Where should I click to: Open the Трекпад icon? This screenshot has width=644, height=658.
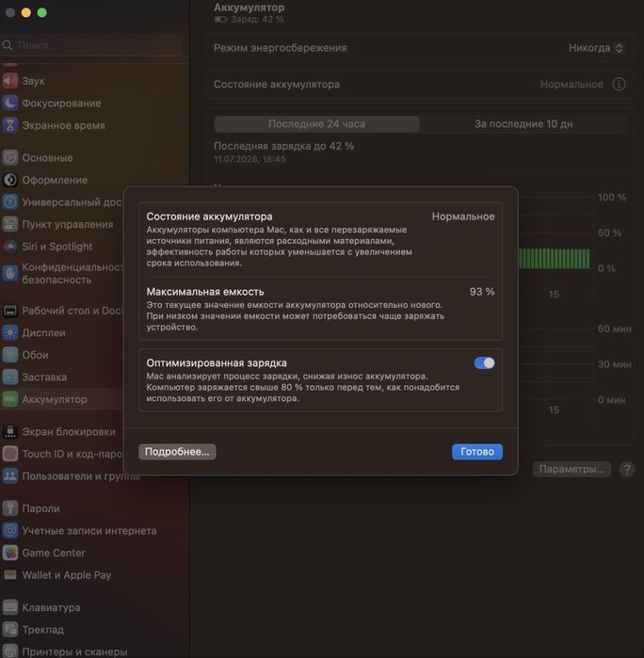10,630
